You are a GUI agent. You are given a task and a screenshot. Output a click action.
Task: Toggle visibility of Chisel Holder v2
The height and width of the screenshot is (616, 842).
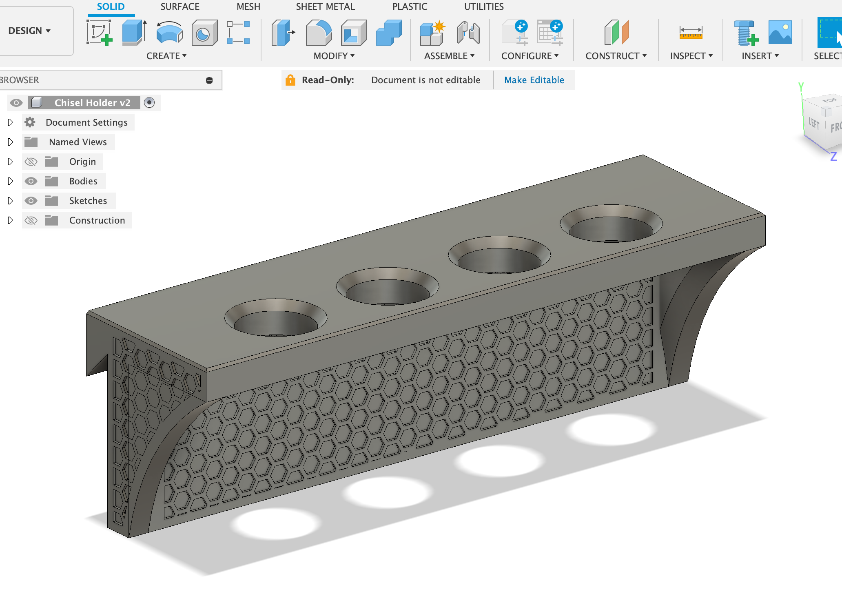click(x=16, y=103)
